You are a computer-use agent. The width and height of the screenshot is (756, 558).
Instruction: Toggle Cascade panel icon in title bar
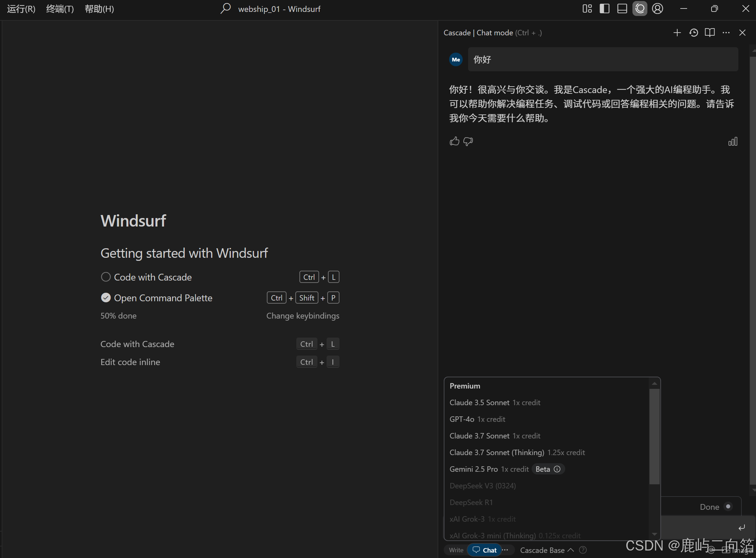(640, 9)
